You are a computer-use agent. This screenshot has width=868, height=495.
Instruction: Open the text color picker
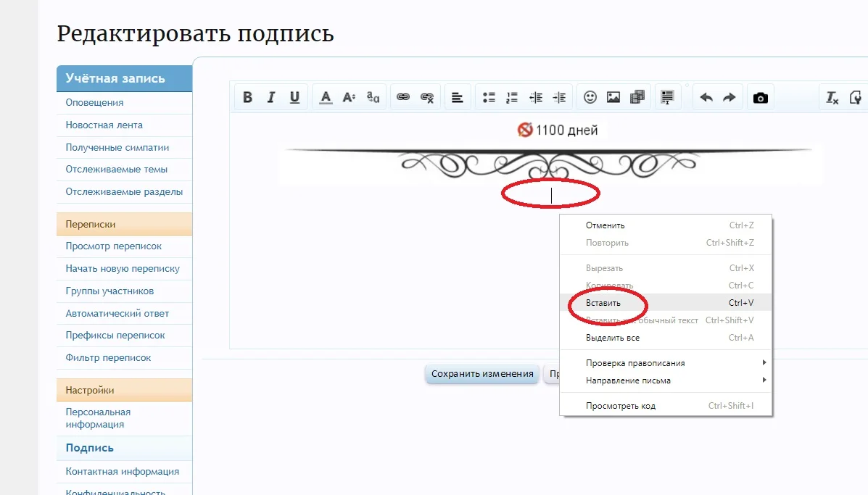click(326, 96)
